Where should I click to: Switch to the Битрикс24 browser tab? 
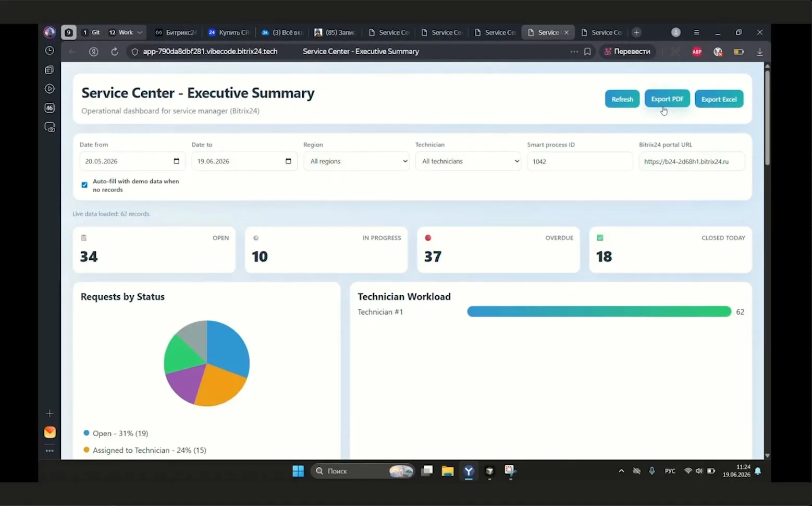(176, 32)
